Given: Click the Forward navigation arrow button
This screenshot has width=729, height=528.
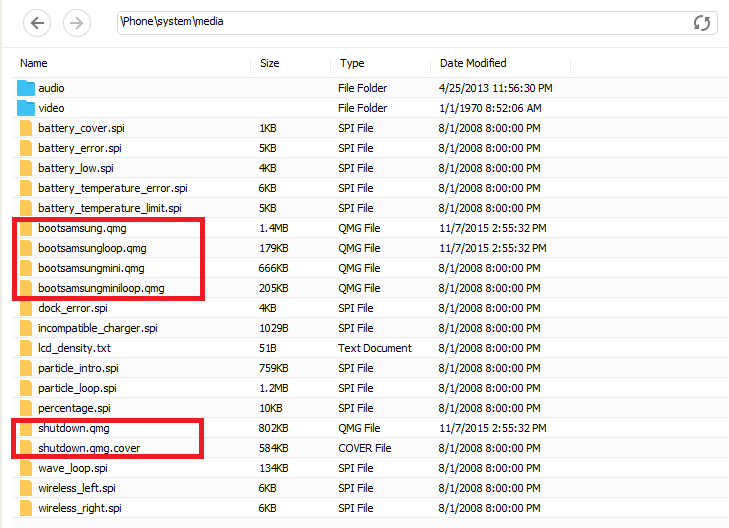Looking at the screenshot, I should pos(76,23).
